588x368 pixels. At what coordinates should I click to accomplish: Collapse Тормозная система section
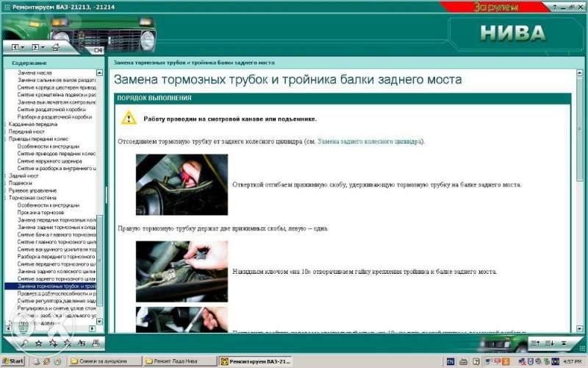pyautogui.click(x=32, y=198)
